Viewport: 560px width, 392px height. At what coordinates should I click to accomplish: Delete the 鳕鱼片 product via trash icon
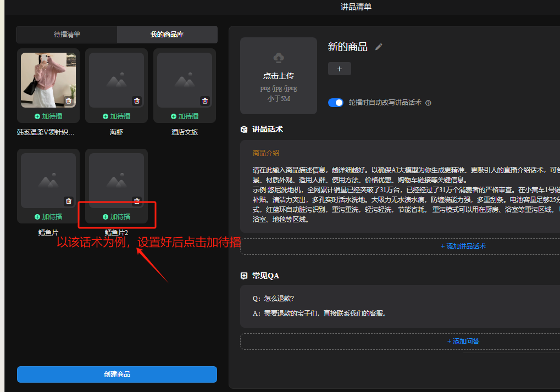coord(69,201)
